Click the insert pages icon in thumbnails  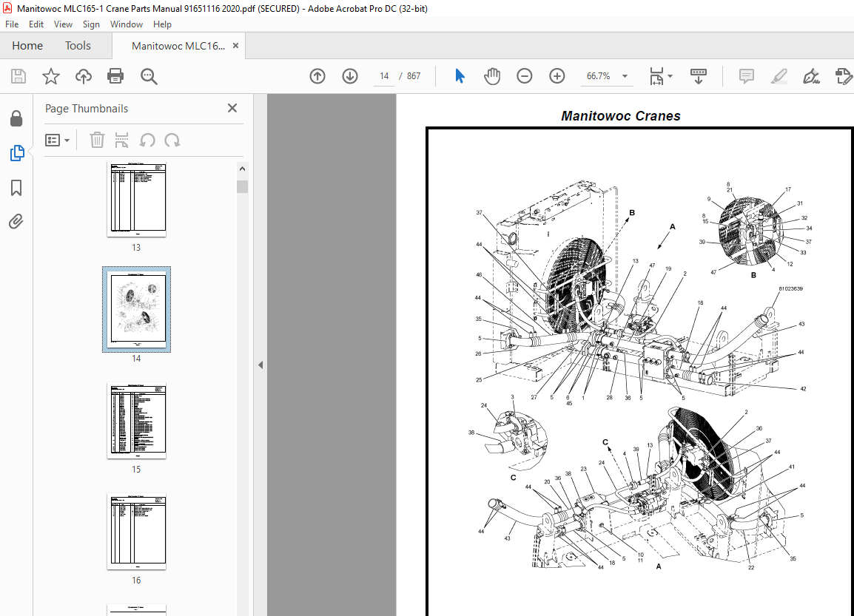coord(121,140)
